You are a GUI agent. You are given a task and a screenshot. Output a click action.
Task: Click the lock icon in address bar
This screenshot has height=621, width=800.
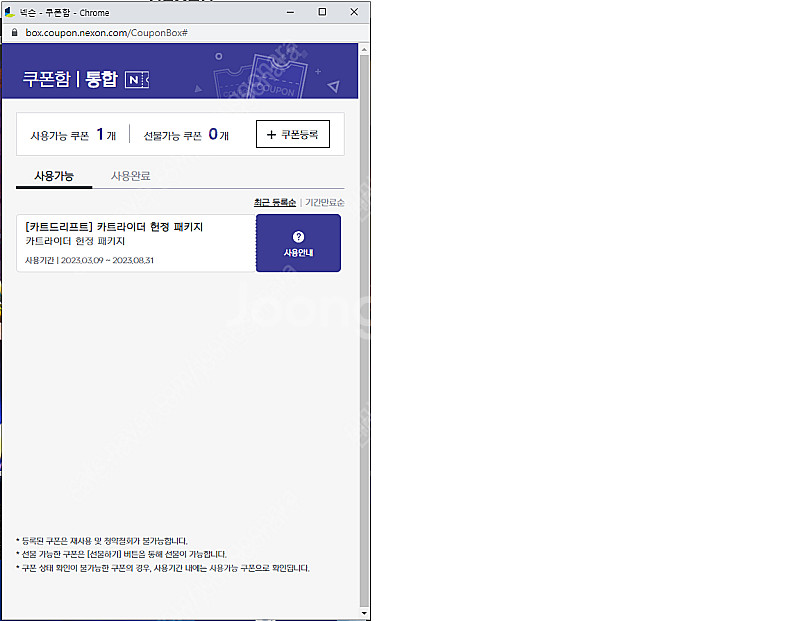coord(14,32)
